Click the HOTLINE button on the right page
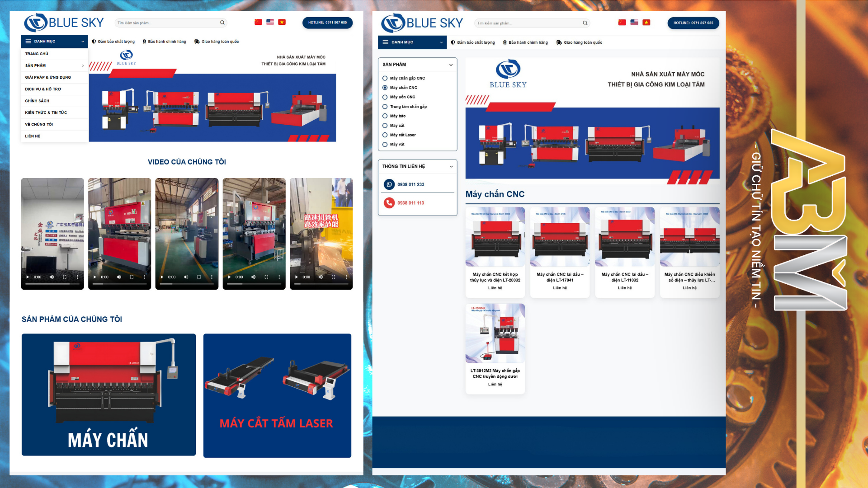 693,23
